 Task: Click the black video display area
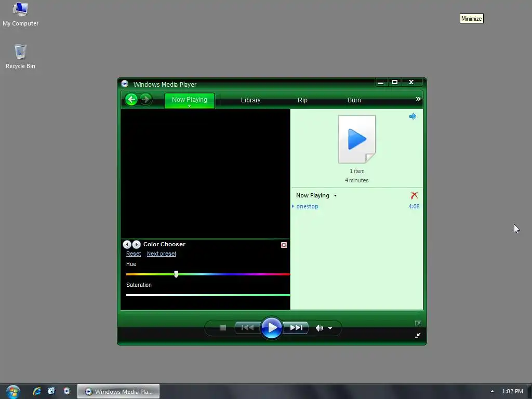[x=205, y=174]
